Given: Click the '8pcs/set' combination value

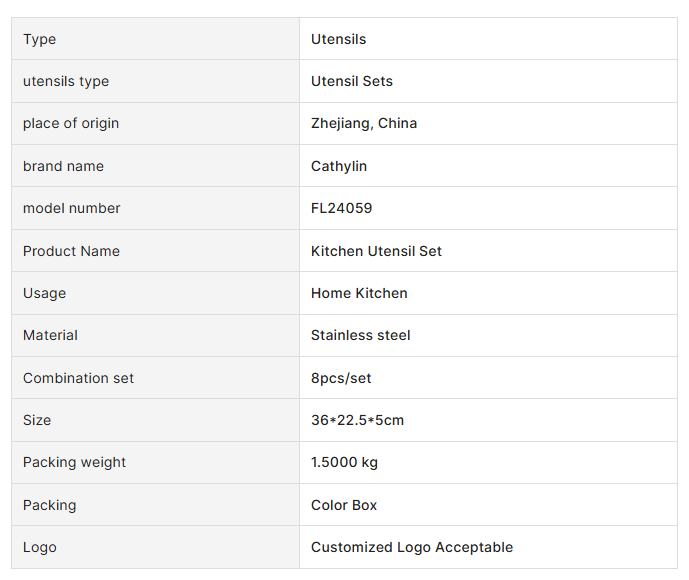Looking at the screenshot, I should pos(341,378).
